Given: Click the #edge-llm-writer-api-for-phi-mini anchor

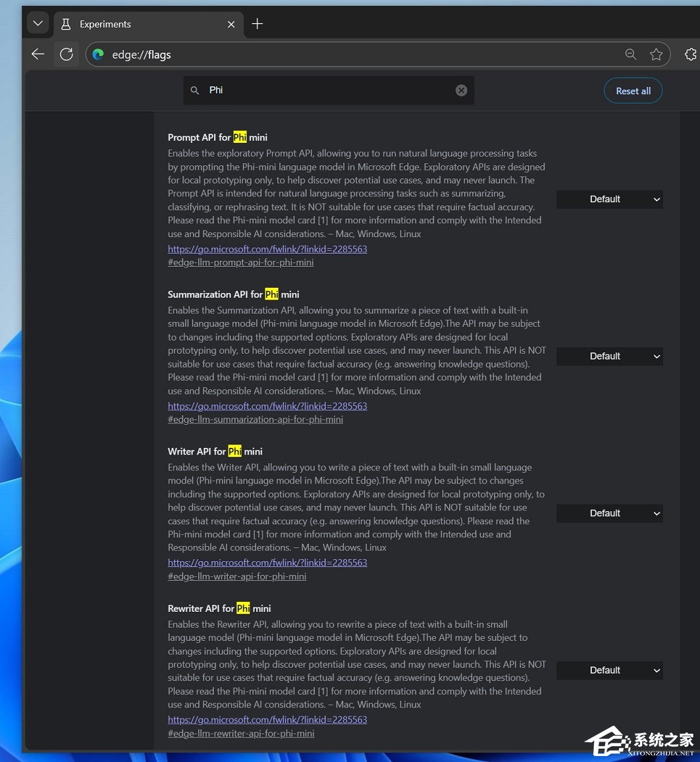Looking at the screenshot, I should (x=237, y=576).
